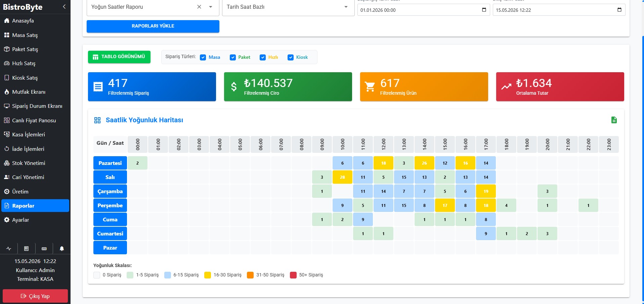Select the Cuma row header
The image size is (644, 304).
point(110,219)
